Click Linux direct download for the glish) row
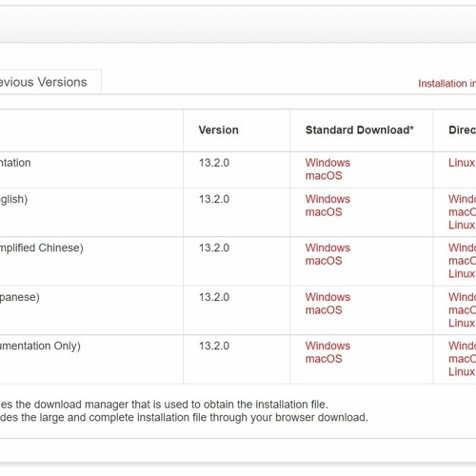 [x=462, y=225]
